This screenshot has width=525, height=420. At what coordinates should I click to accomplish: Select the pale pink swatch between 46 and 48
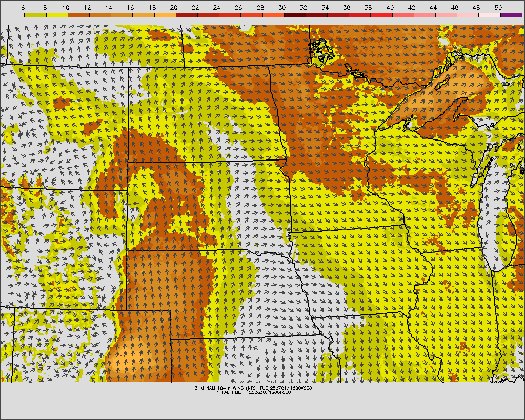click(468, 15)
